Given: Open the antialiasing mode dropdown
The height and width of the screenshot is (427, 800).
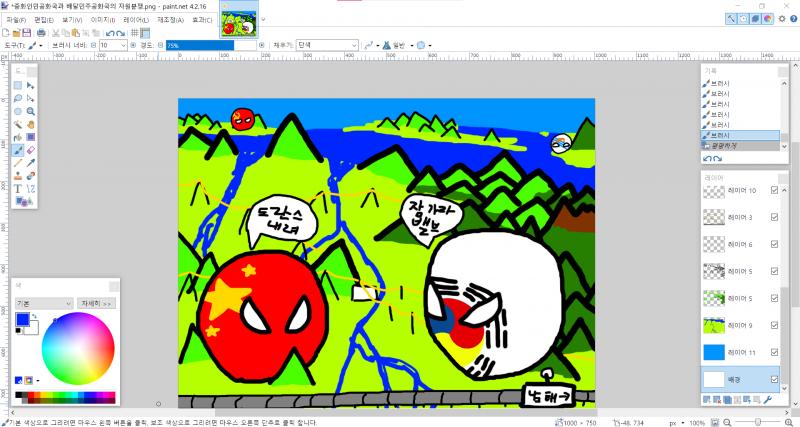Looking at the screenshot, I should tap(423, 45).
